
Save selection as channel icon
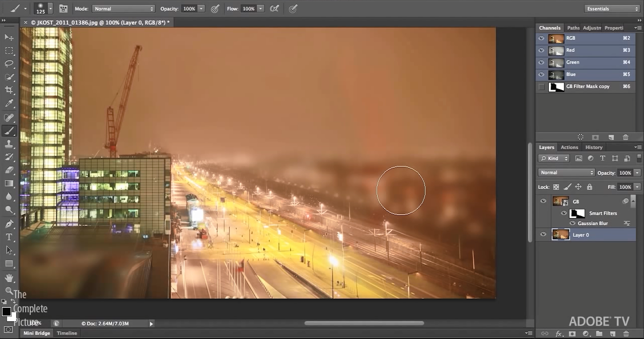pos(595,137)
